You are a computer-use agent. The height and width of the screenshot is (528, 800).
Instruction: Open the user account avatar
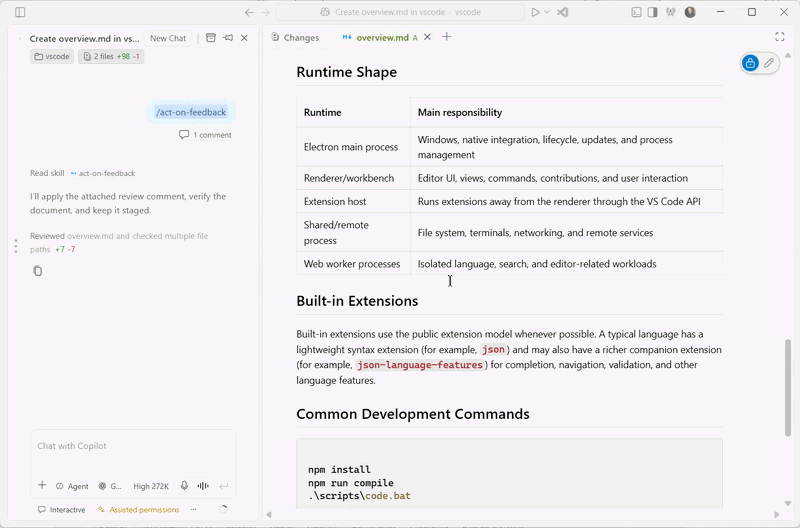pos(690,12)
